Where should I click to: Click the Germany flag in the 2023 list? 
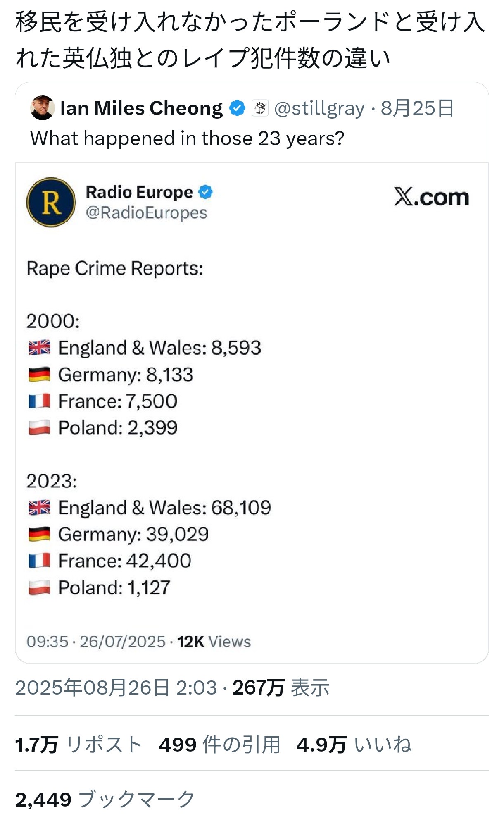(39, 534)
